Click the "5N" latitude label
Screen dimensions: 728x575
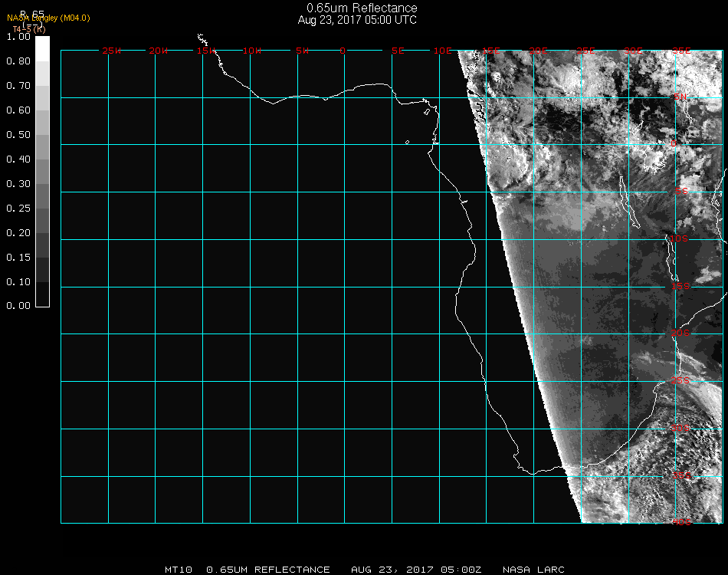click(x=680, y=97)
